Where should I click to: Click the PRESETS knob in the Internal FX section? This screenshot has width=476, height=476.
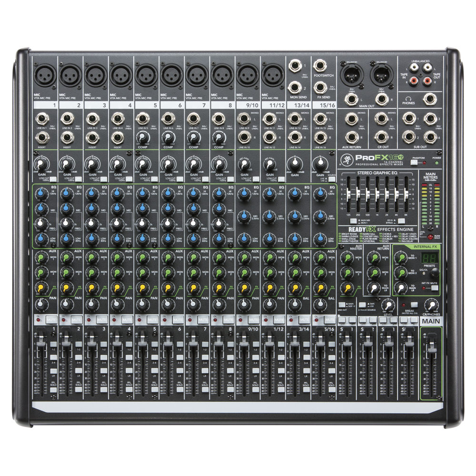pyautogui.click(x=435, y=273)
